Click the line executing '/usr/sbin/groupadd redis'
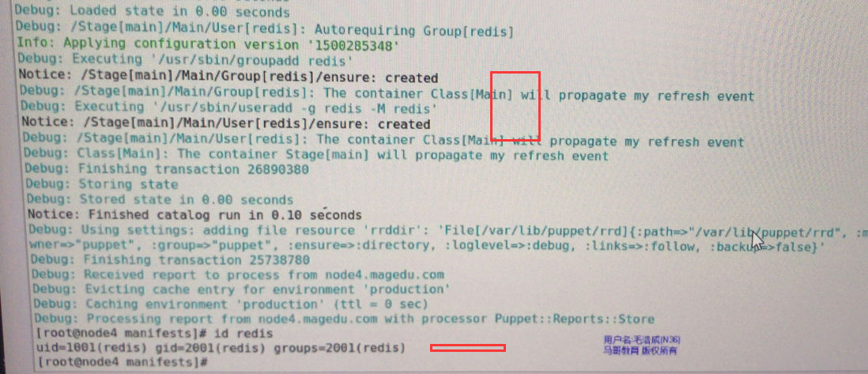This screenshot has width=868, height=374. click(186, 59)
